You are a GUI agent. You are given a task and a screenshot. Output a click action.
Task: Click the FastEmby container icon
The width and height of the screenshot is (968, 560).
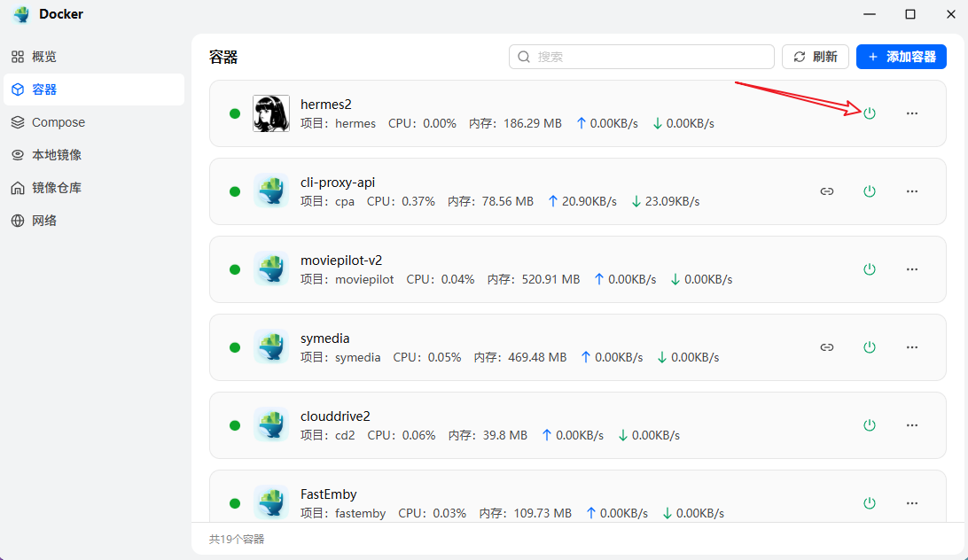[271, 503]
